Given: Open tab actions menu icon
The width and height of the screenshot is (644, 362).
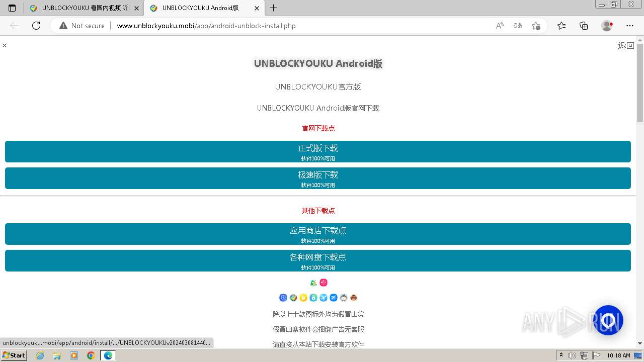Looking at the screenshot, I should pyautogui.click(x=12, y=8).
